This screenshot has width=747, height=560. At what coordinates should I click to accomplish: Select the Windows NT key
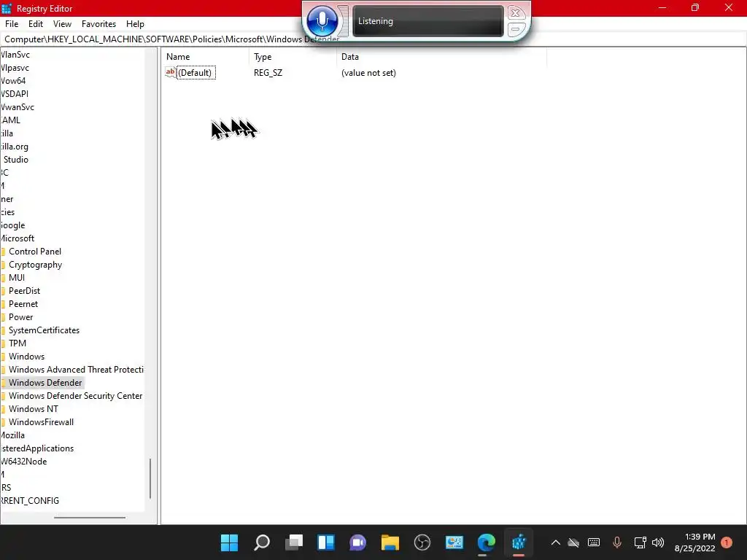(x=34, y=409)
